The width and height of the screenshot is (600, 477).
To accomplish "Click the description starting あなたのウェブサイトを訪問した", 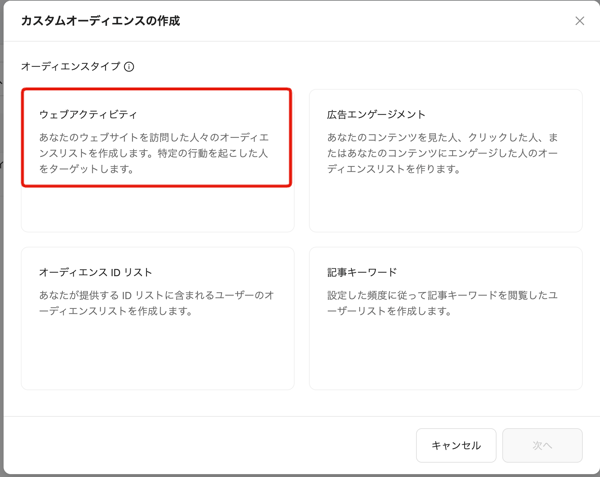I will [x=154, y=153].
